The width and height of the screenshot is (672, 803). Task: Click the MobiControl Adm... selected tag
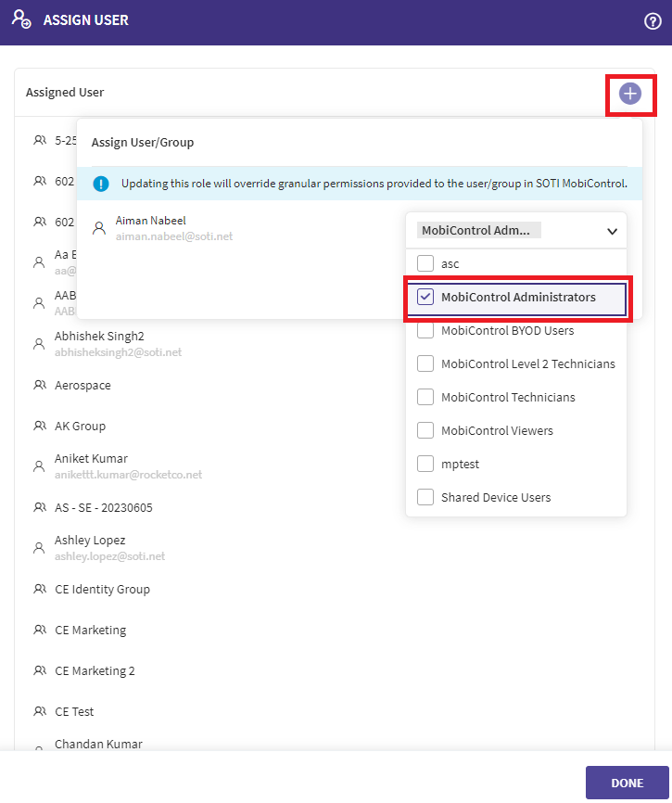(x=479, y=231)
